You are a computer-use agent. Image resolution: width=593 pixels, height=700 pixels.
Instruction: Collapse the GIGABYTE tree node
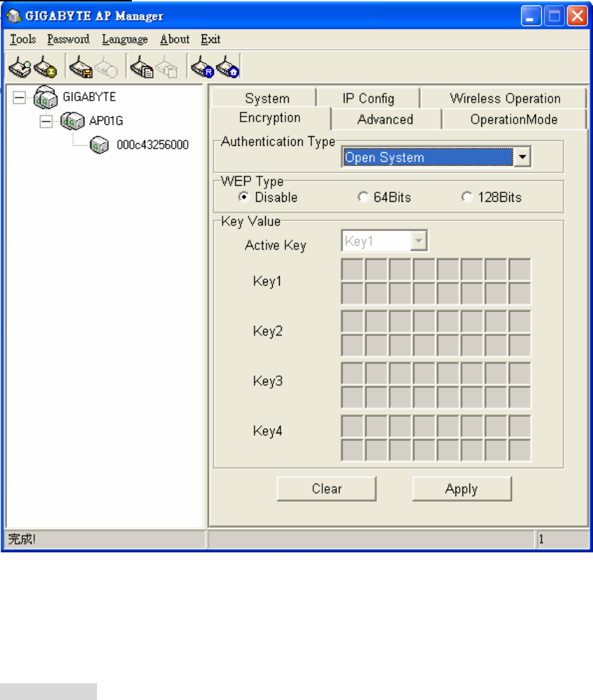pos(20,97)
